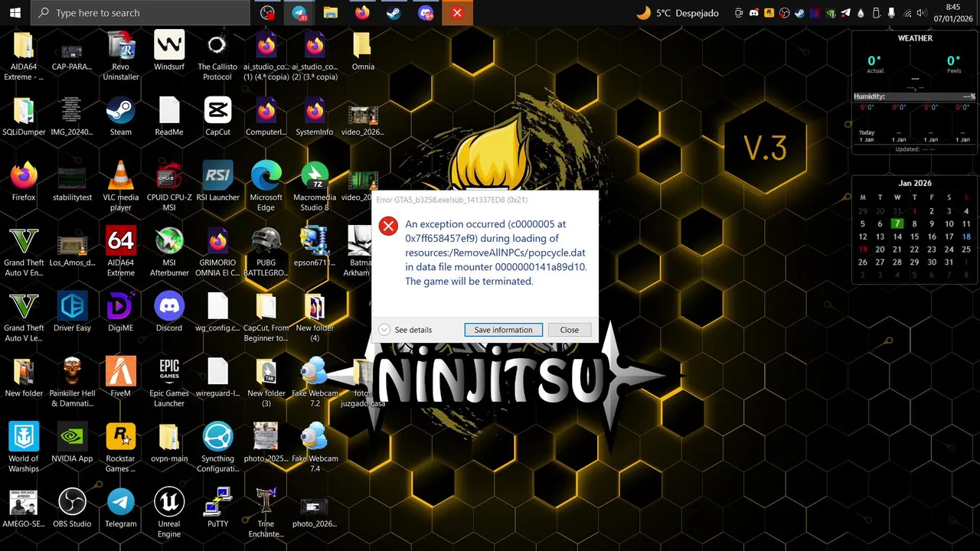This screenshot has height=551, width=980.
Task: Open the Revo Uninstaller desktop shortcut
Action: (x=121, y=56)
